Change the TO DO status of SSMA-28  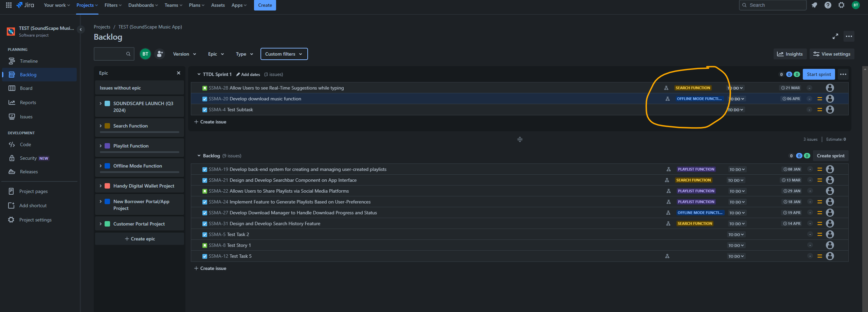(x=736, y=88)
